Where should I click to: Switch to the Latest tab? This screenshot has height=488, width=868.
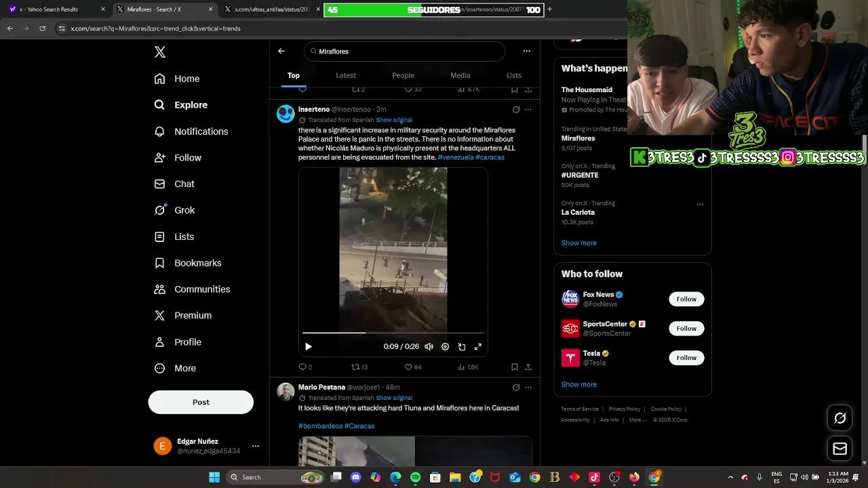coord(346,75)
